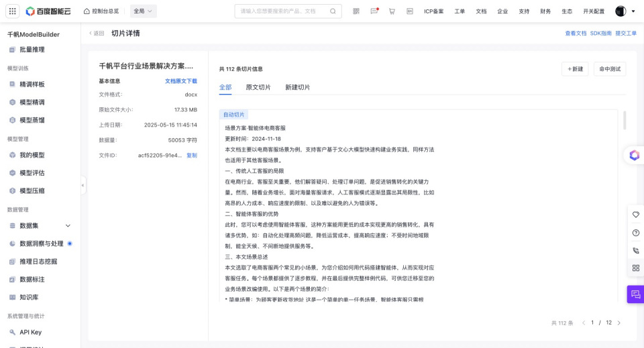Screen dimensions: 644x348
Task: Switch to the 原文切片 tab
Action: click(x=258, y=87)
